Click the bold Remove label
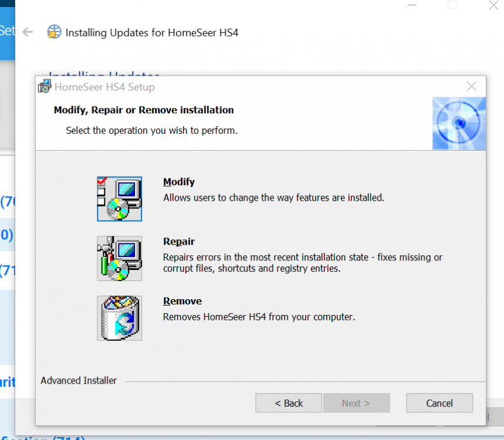 (x=182, y=301)
